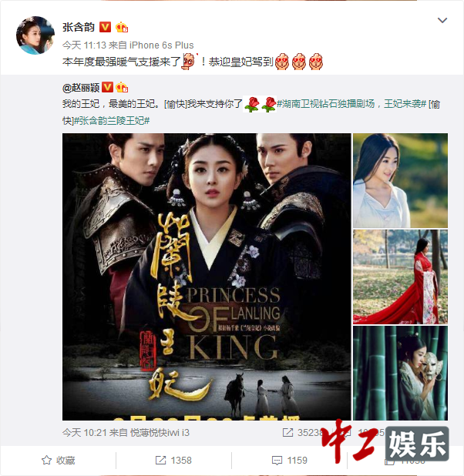Image resolution: width=464 pixels, height=476 pixels.
Task: Click the crown membership badge beside 张含韵
Action: (x=122, y=27)
